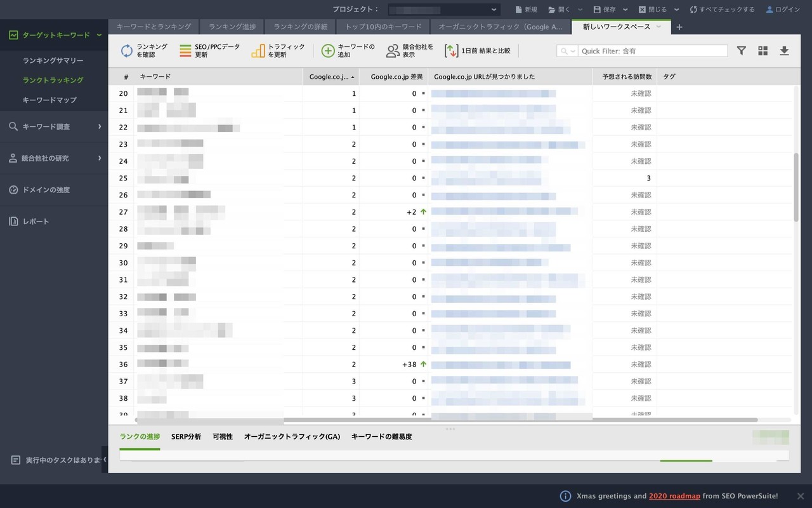This screenshot has height=508, width=812.
Task: Open ランキングサマリー in sidebar
Action: click(x=53, y=60)
